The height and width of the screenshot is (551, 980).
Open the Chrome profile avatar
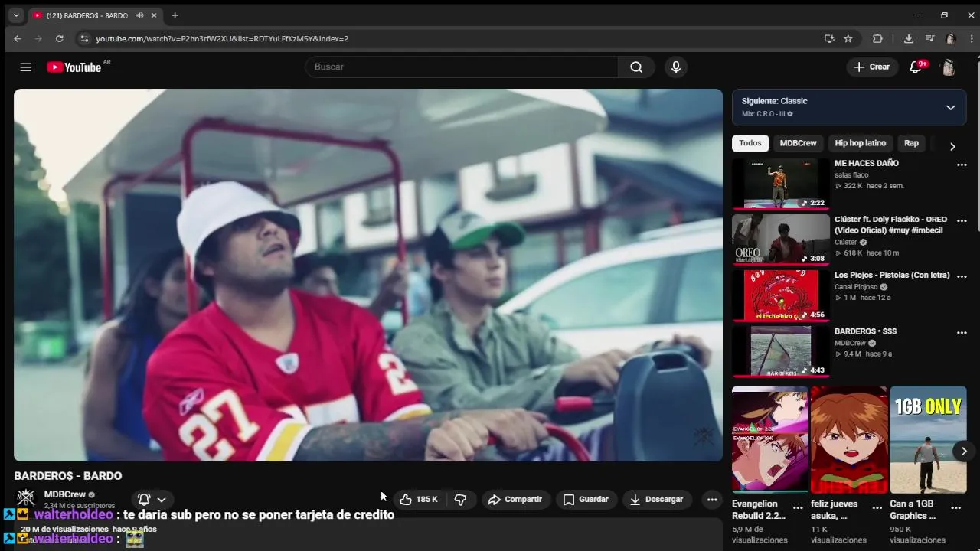coord(950,38)
